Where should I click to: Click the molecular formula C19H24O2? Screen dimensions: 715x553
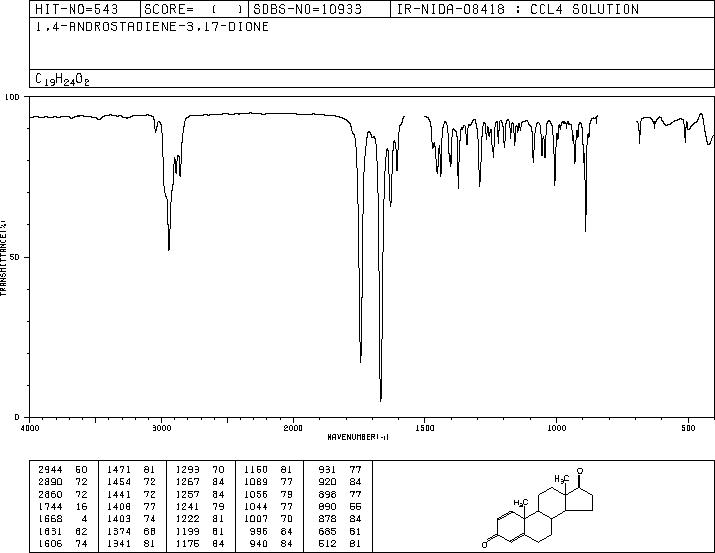click(x=62, y=79)
